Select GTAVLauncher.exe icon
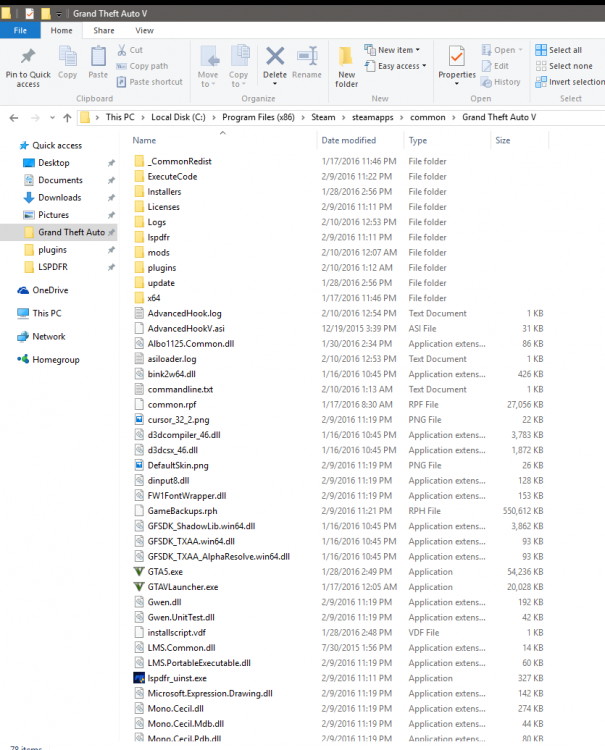Image resolution: width=605 pixels, height=750 pixels. click(x=139, y=587)
